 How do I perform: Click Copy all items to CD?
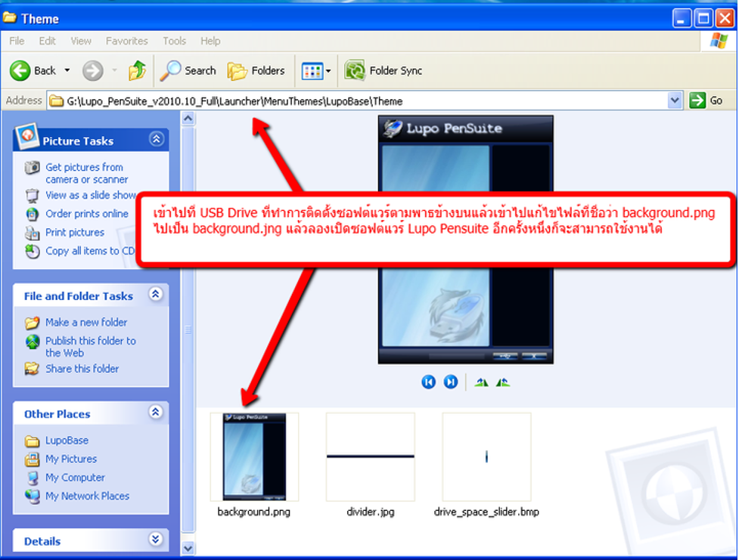(90, 251)
